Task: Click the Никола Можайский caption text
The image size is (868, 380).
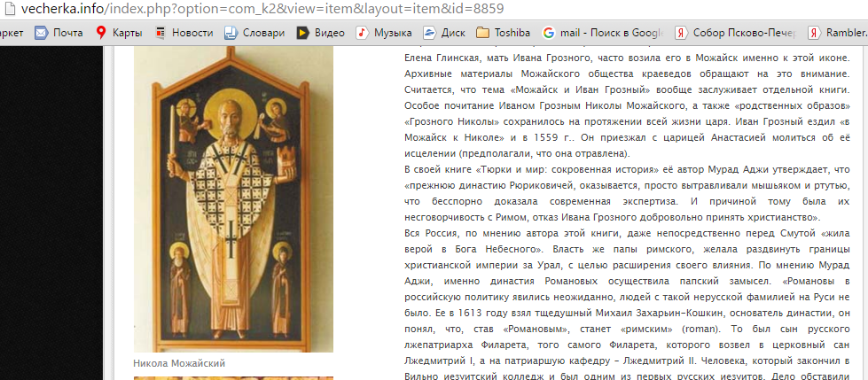Action: (x=179, y=363)
